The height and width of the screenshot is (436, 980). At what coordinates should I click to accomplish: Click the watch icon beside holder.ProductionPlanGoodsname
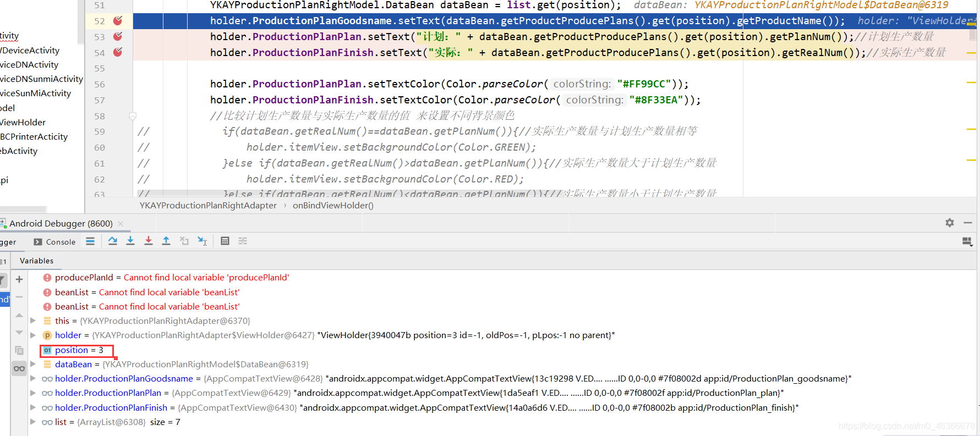tap(47, 379)
